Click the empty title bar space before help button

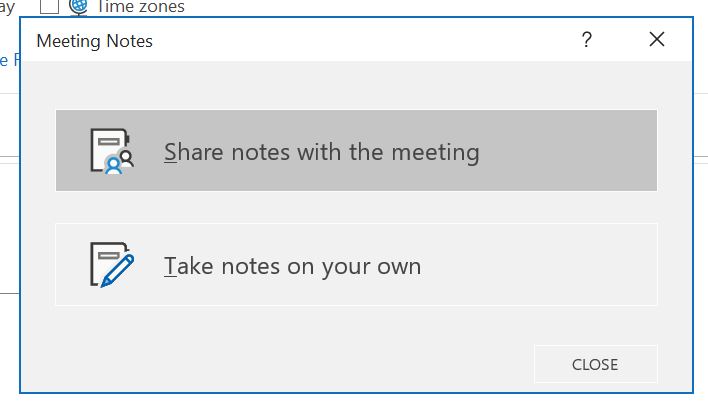(x=400, y=41)
